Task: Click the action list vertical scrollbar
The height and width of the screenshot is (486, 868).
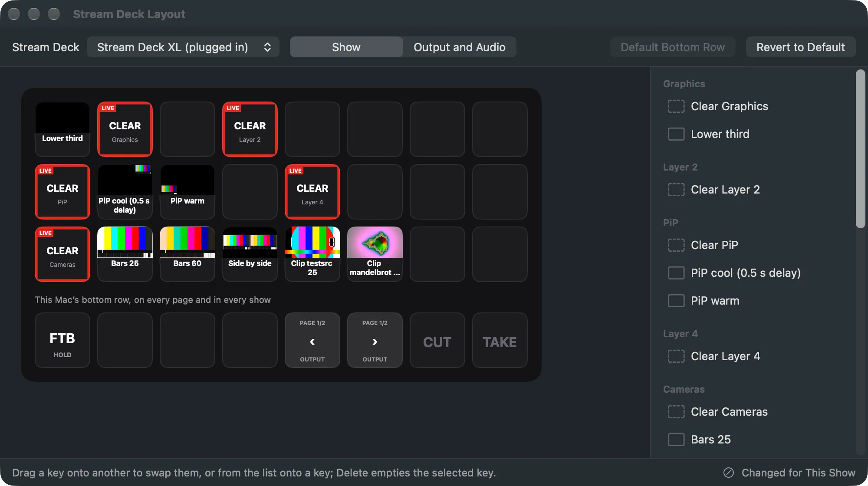Action: point(860,149)
